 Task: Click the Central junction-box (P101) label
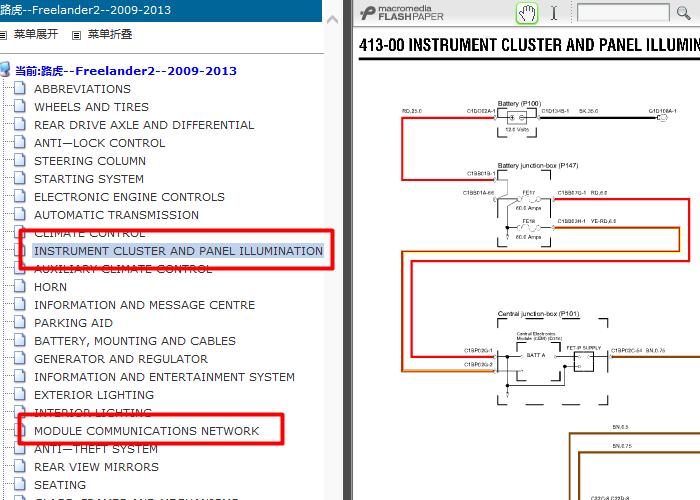[x=538, y=314]
